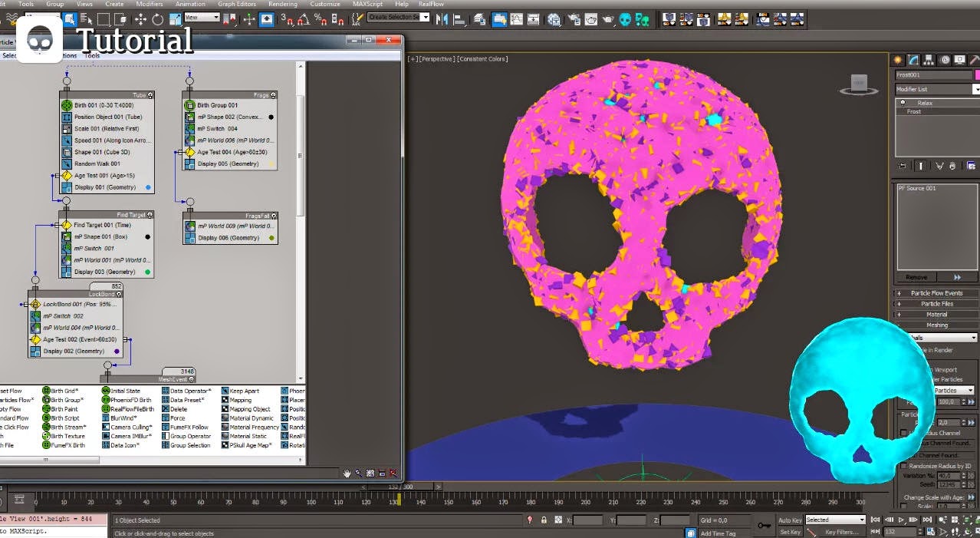Click Pin Stack icon under modifier stack
The image size is (980, 538).
point(903,165)
